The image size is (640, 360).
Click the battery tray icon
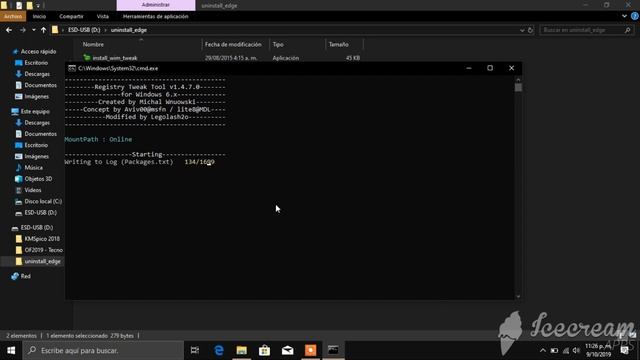[x=554, y=351]
